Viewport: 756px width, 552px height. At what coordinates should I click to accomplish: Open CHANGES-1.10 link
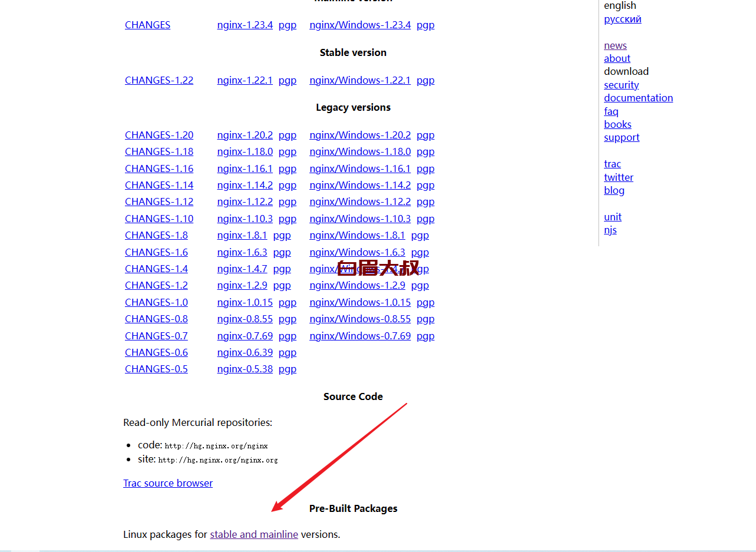[x=159, y=219]
